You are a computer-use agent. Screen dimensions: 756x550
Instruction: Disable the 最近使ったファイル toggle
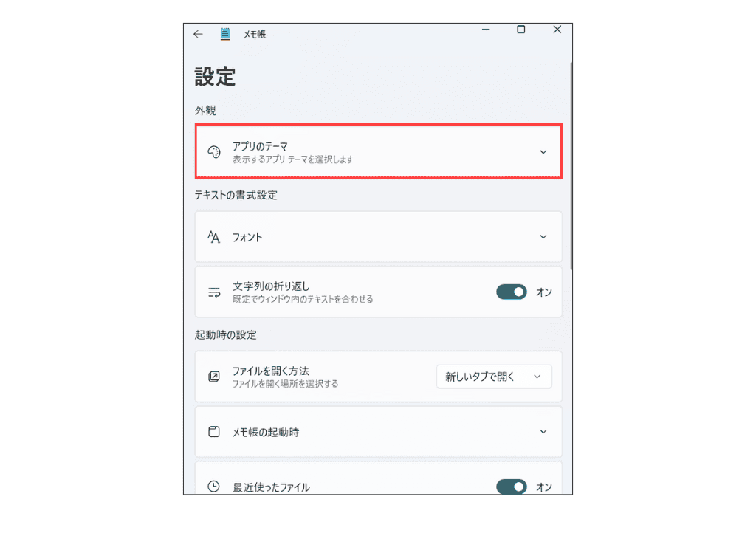tap(512, 487)
